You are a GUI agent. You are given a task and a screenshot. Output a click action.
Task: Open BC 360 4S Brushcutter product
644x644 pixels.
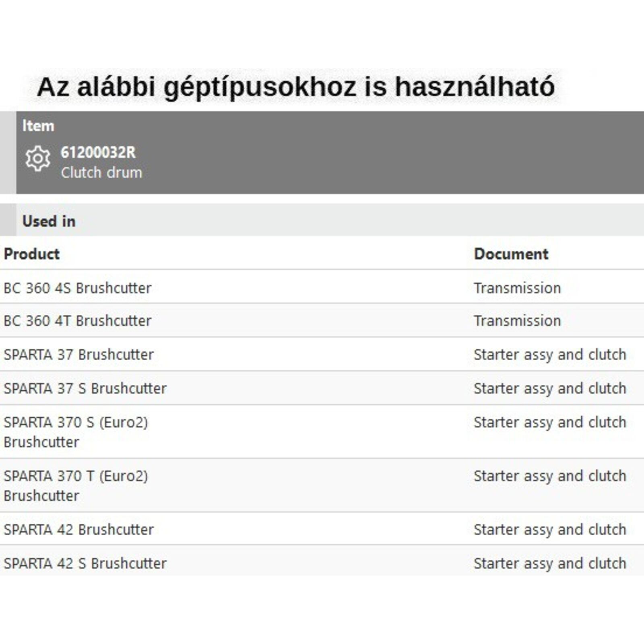click(x=78, y=288)
